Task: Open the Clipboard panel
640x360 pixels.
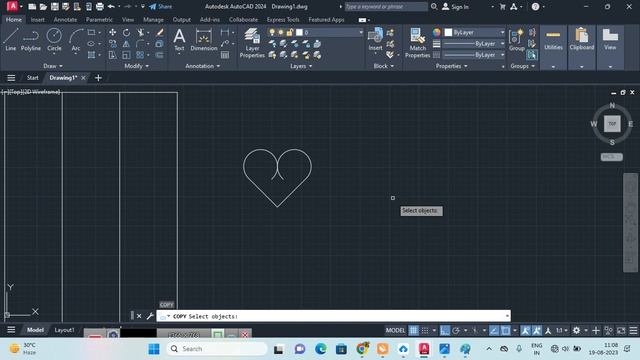Action: coord(582,47)
